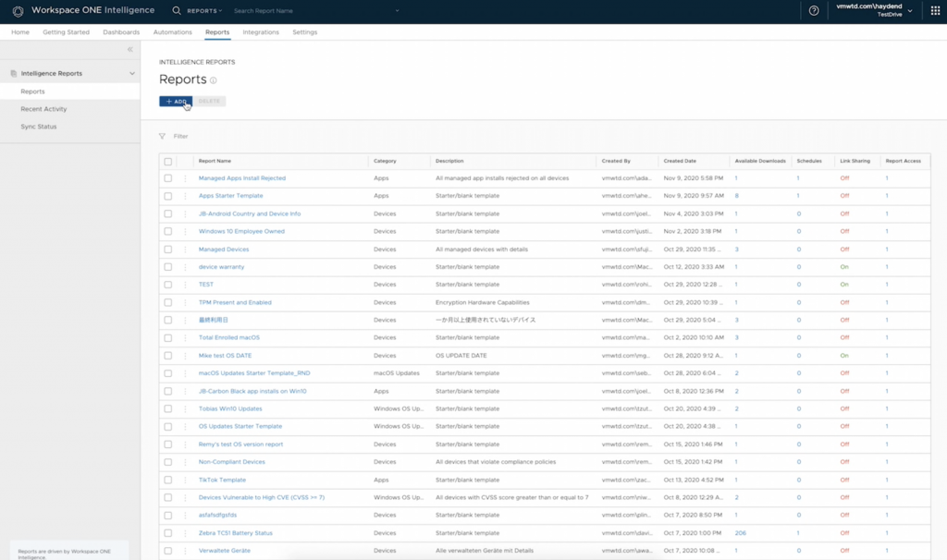Collapse the Intelligence Reports sidebar section

(132, 74)
